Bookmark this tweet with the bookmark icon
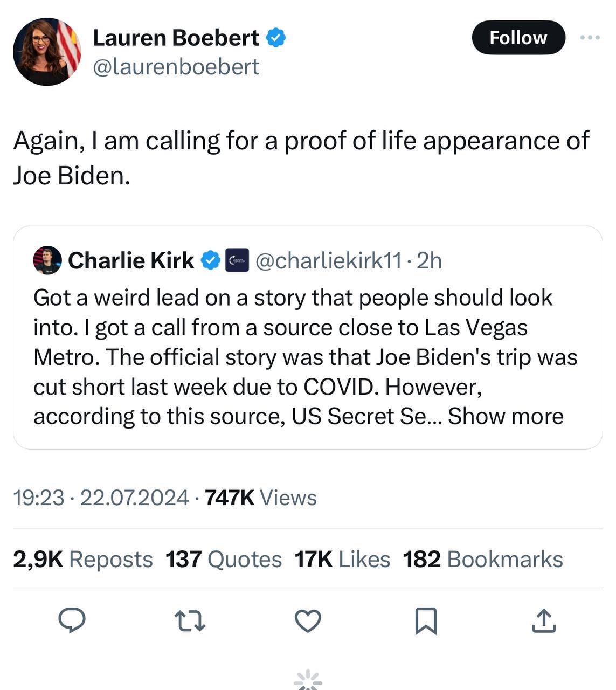The image size is (616, 690). [x=426, y=620]
